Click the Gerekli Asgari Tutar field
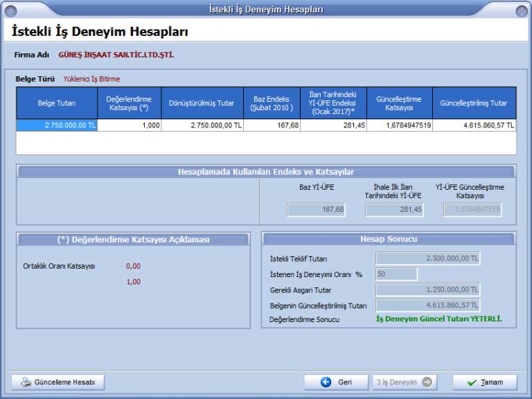Screen dimensions: 532x399 point(427,290)
